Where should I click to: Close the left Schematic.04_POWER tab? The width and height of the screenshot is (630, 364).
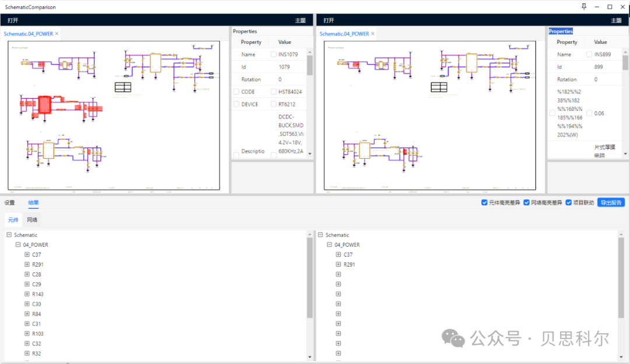pyautogui.click(x=57, y=34)
